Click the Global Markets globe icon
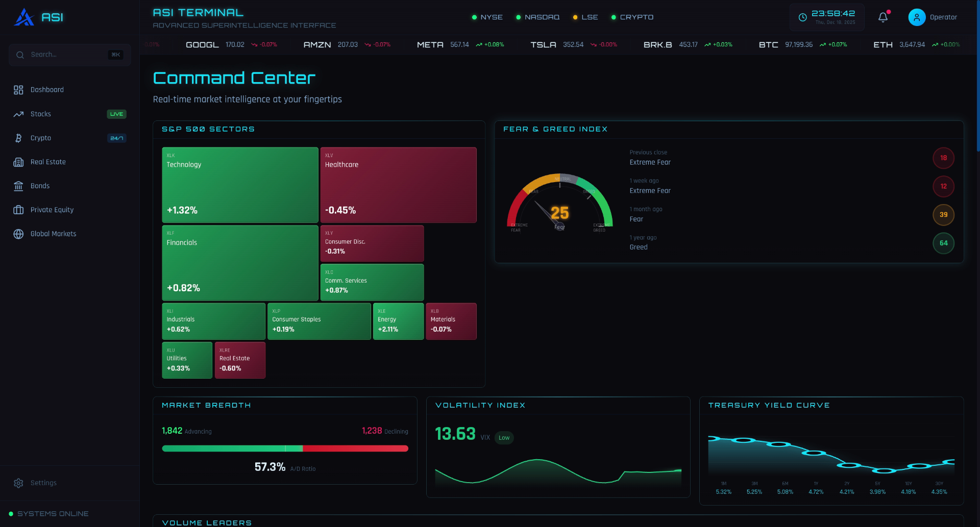Screen dimensions: 980x527 click(18, 234)
